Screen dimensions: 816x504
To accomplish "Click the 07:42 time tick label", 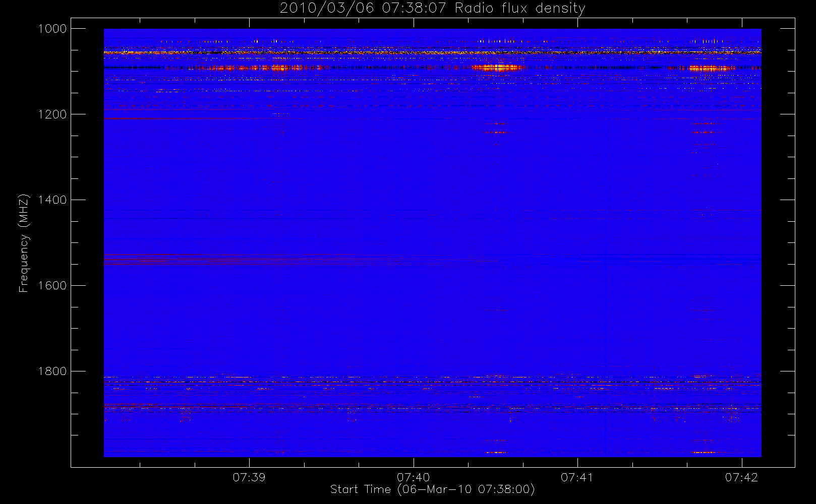I will (x=742, y=477).
